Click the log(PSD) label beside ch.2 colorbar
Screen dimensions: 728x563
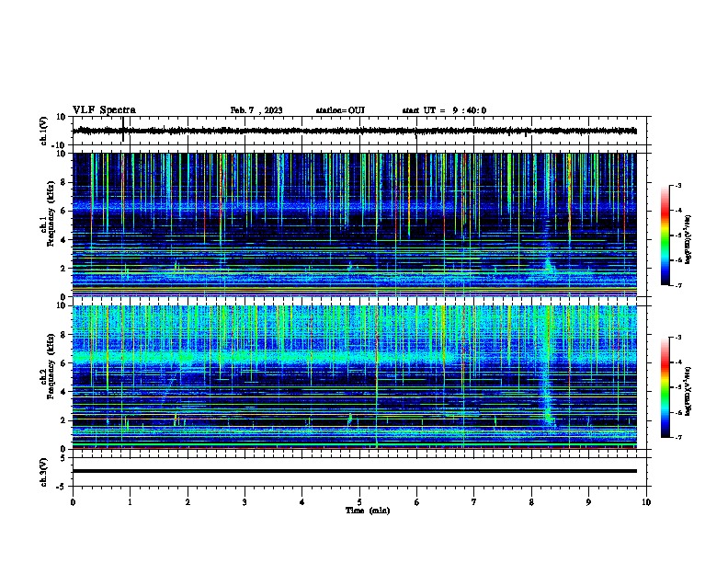tap(688, 391)
